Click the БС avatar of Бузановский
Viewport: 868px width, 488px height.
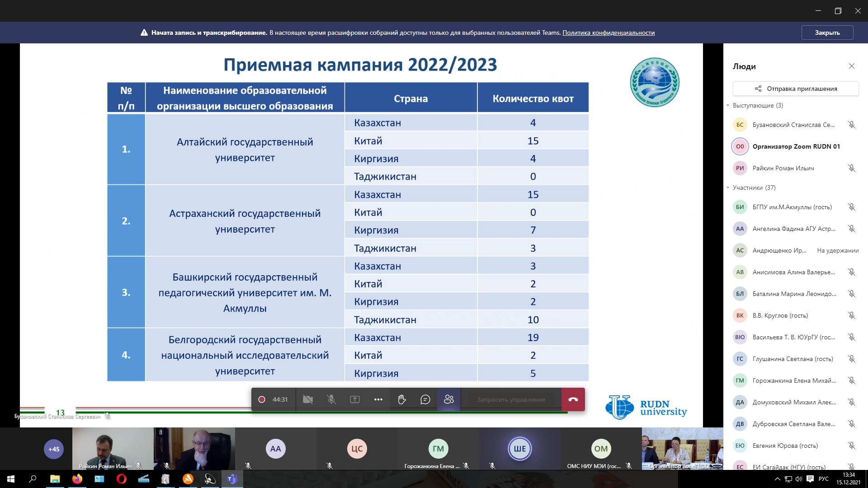[740, 125]
